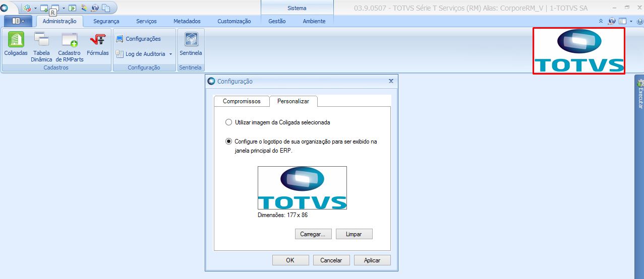
Task: Switch to the Ambiente ribbon tab
Action: [314, 21]
